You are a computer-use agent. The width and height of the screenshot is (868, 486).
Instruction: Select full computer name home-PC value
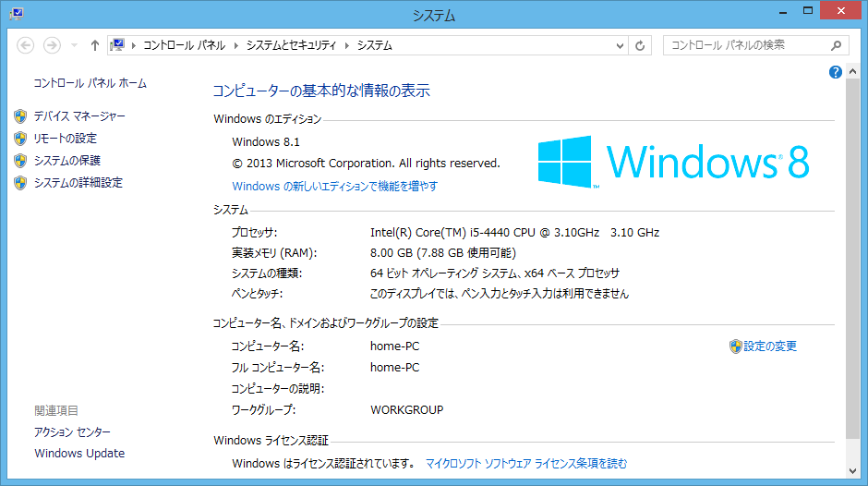click(394, 368)
